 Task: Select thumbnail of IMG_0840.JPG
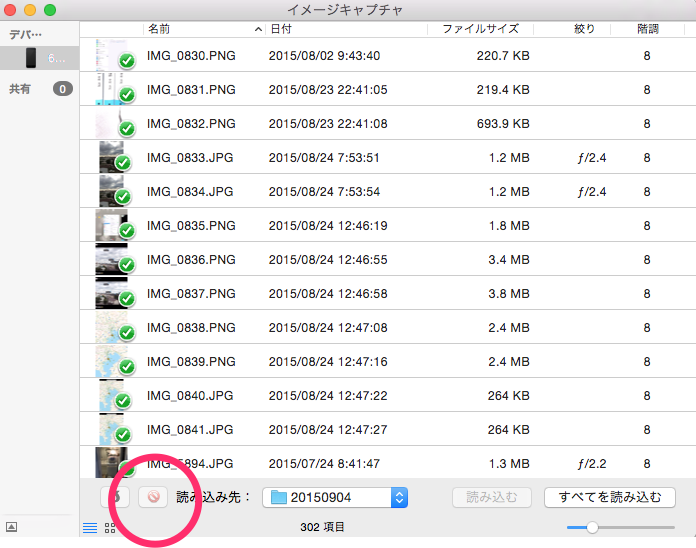point(112,395)
